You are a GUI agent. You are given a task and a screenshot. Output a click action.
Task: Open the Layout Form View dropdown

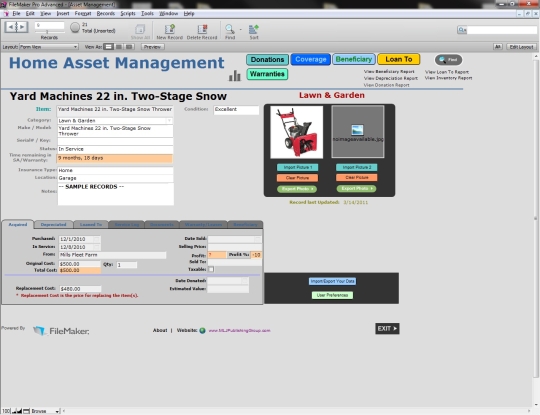(x=49, y=46)
